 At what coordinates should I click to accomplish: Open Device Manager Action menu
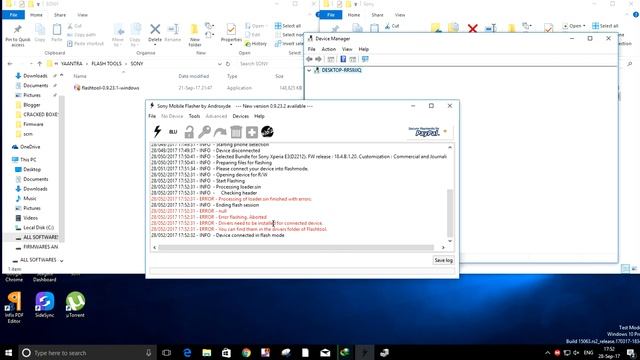point(329,49)
